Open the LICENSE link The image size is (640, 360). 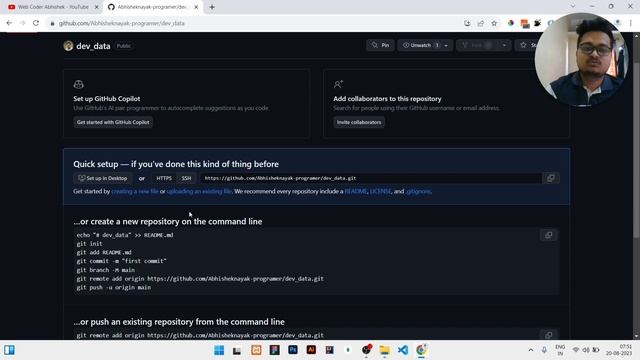[380, 191]
